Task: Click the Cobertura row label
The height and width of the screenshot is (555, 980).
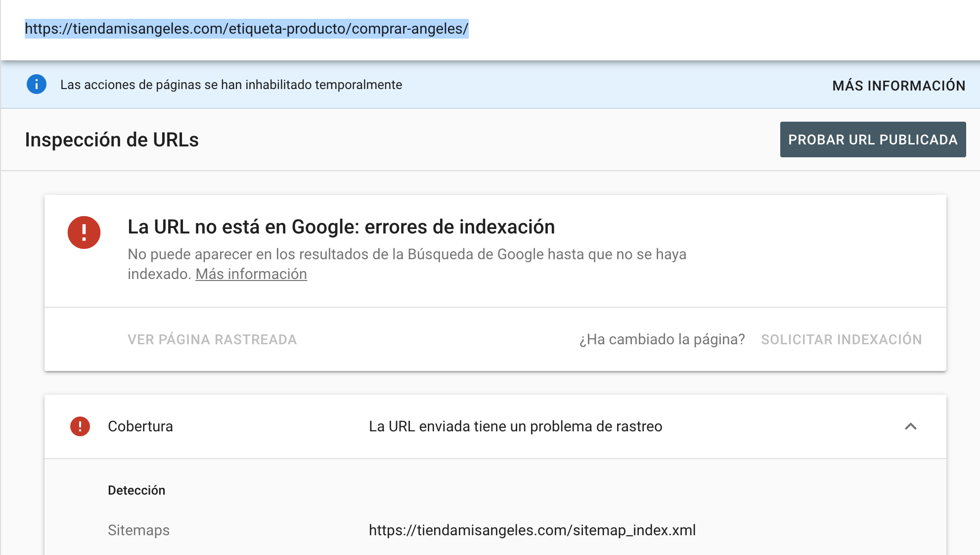Action: tap(140, 426)
